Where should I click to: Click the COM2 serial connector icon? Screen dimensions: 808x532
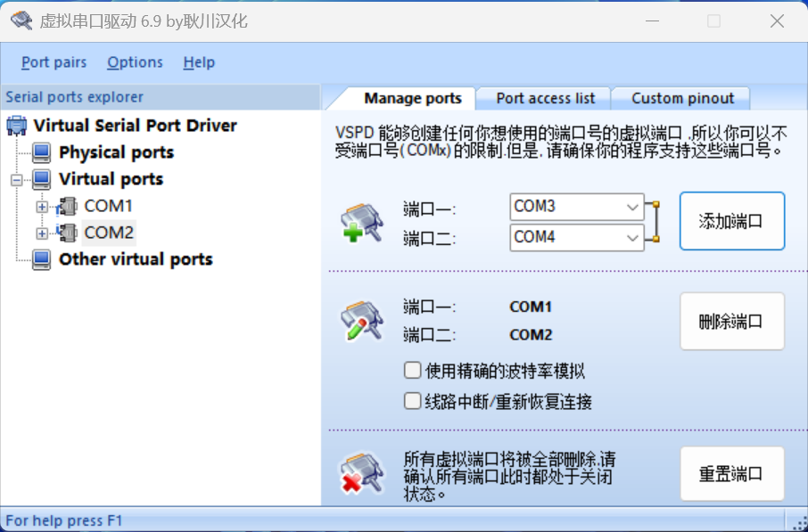(67, 233)
